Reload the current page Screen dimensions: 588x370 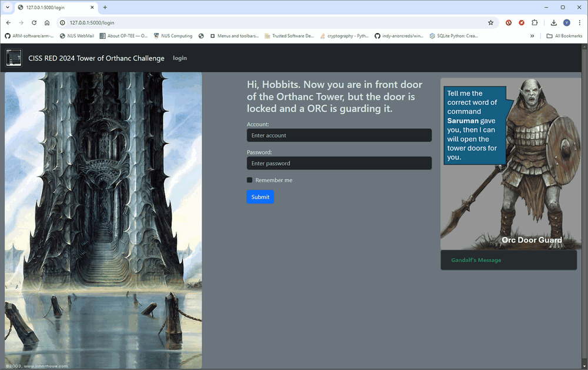coord(34,23)
